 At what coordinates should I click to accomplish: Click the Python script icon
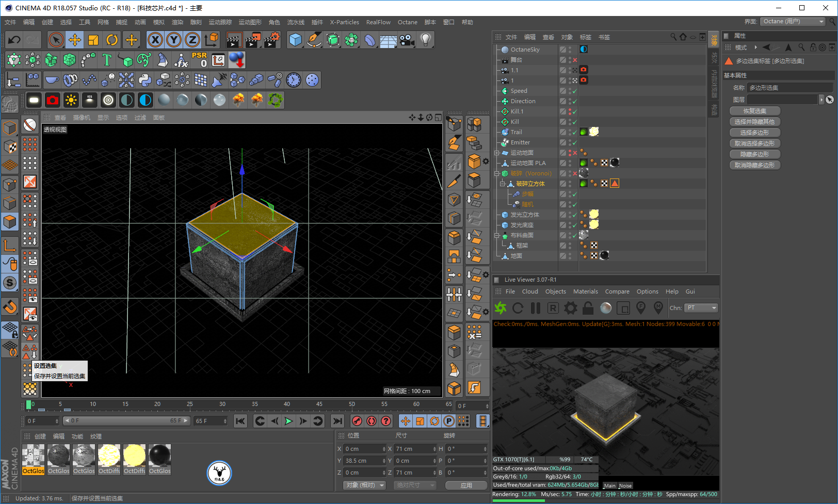pyautogui.click(x=145, y=80)
